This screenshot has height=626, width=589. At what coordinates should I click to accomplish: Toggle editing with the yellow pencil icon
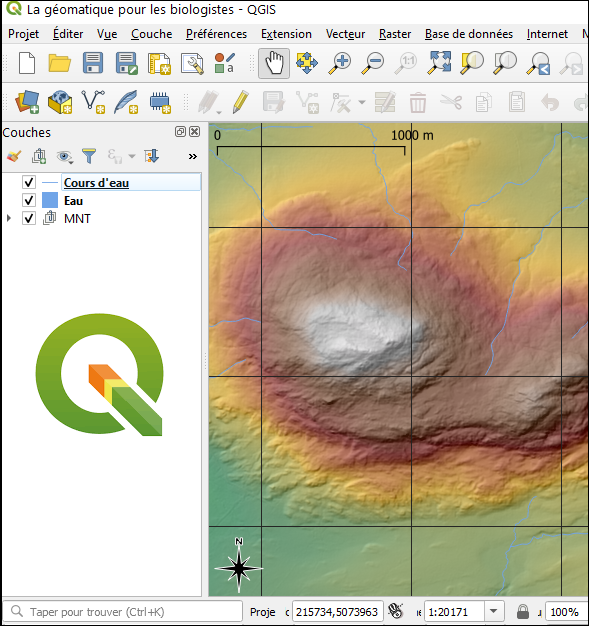coord(240,101)
